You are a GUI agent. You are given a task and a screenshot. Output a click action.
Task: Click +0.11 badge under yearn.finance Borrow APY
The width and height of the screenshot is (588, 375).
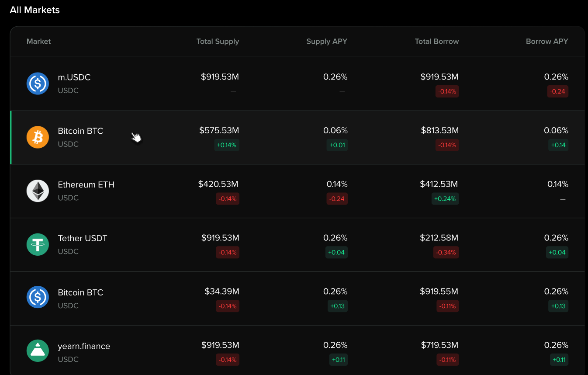tap(559, 360)
